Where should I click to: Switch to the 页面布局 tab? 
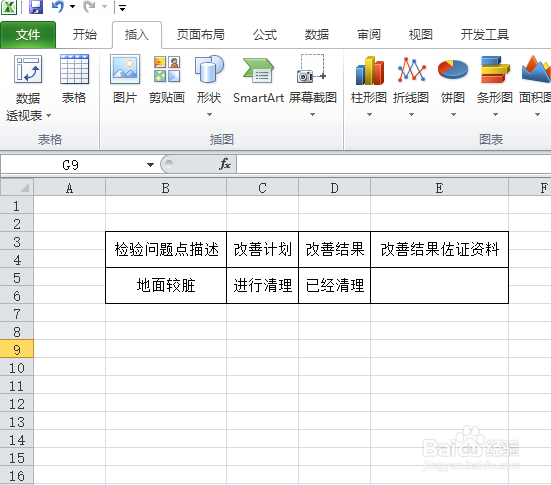pos(200,34)
